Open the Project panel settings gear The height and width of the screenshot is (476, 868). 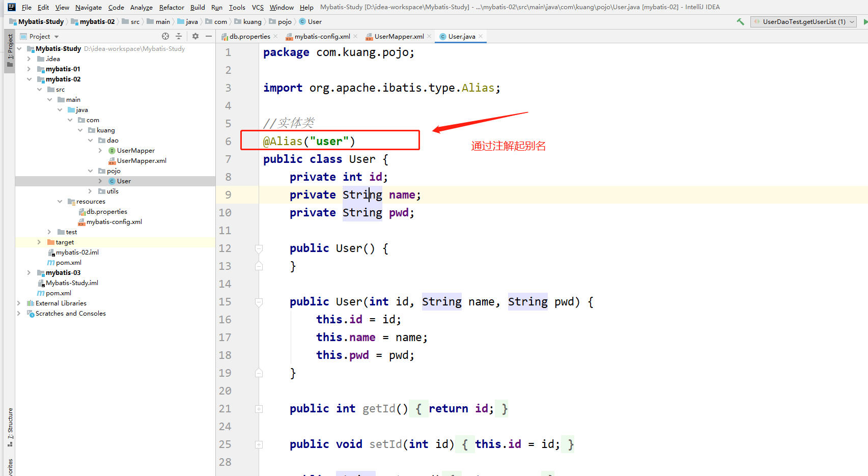click(x=195, y=36)
